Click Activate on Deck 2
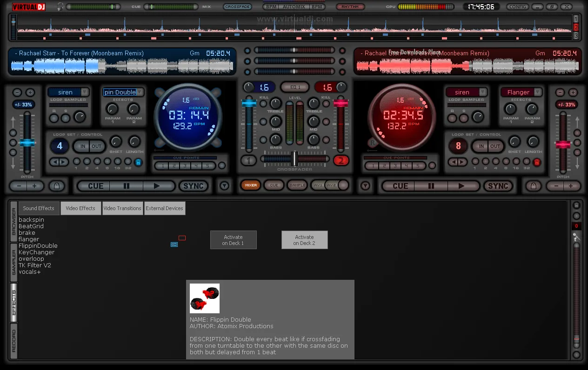 coord(305,239)
